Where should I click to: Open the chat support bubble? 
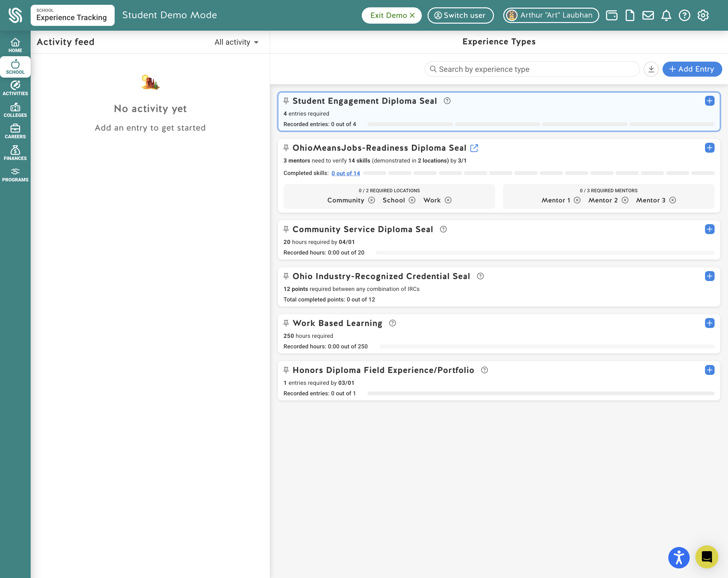point(707,557)
